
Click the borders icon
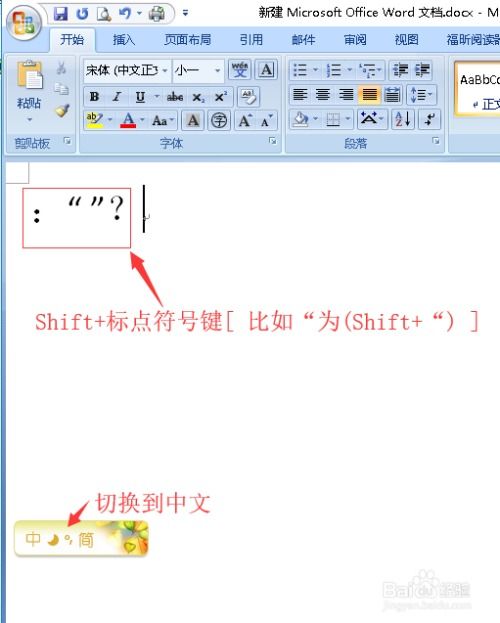333,119
